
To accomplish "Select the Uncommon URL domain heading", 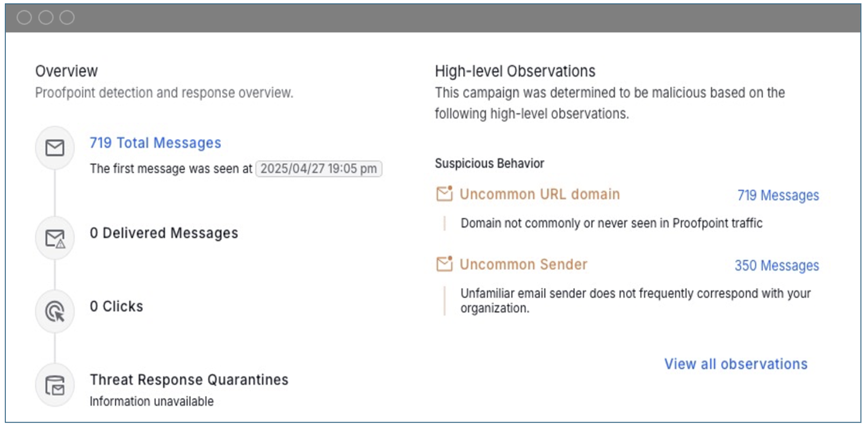I will click(x=539, y=194).
